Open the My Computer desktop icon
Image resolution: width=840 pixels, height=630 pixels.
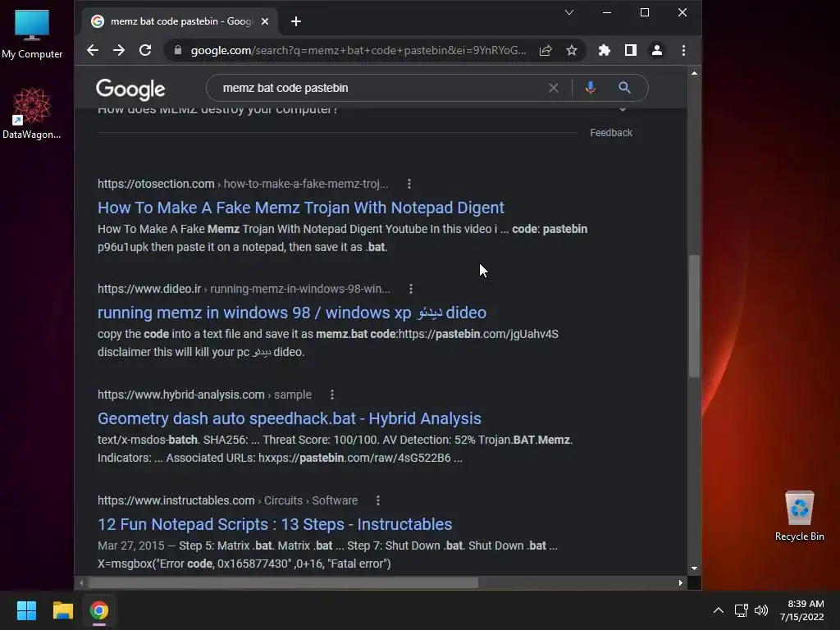32,34
